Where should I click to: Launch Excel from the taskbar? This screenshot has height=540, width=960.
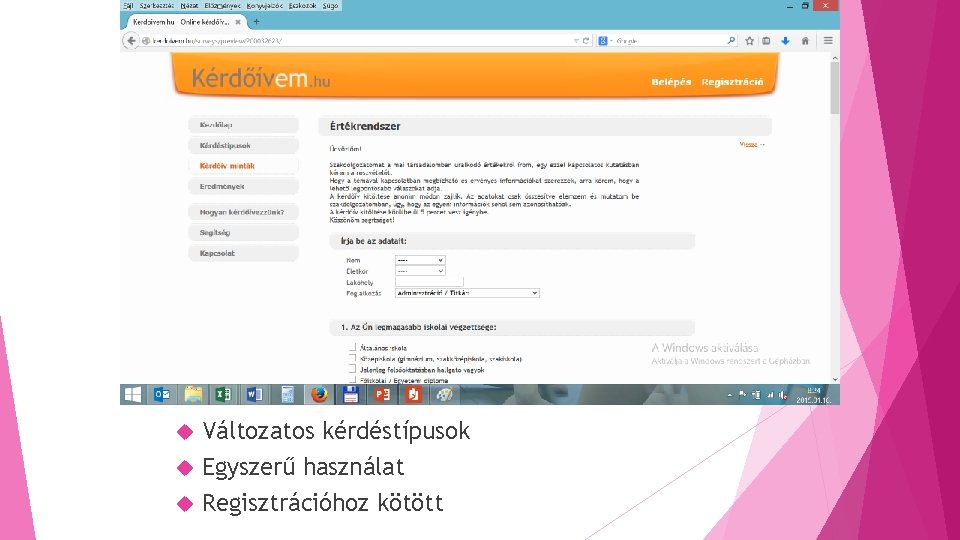223,394
